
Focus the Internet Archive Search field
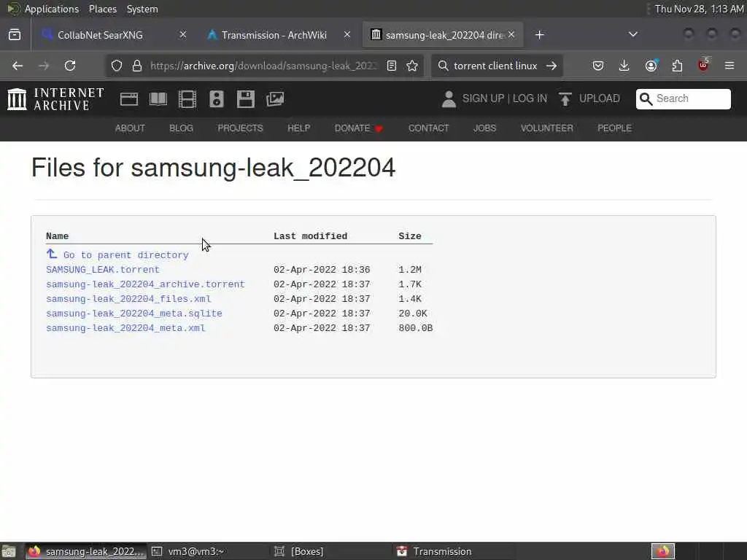tap(683, 98)
